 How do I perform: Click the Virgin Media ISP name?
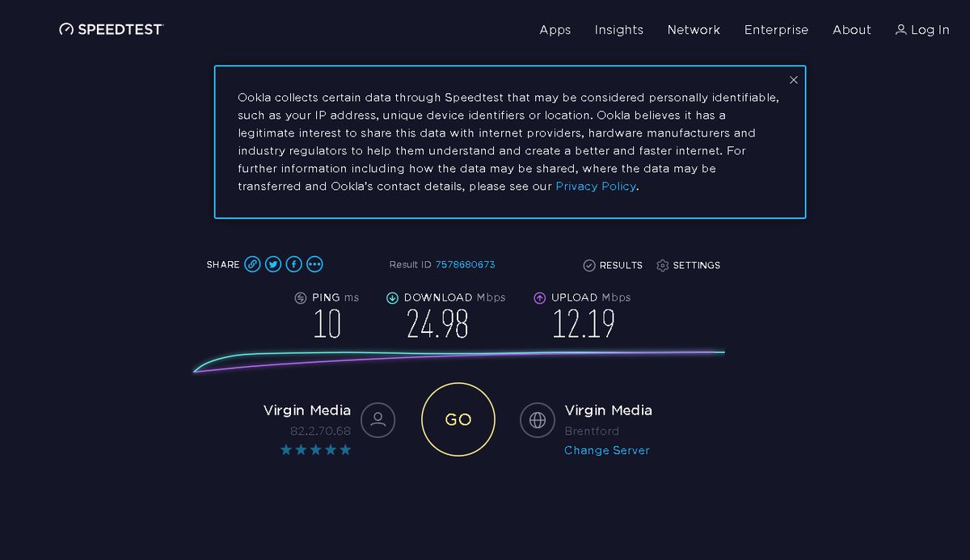(x=307, y=410)
